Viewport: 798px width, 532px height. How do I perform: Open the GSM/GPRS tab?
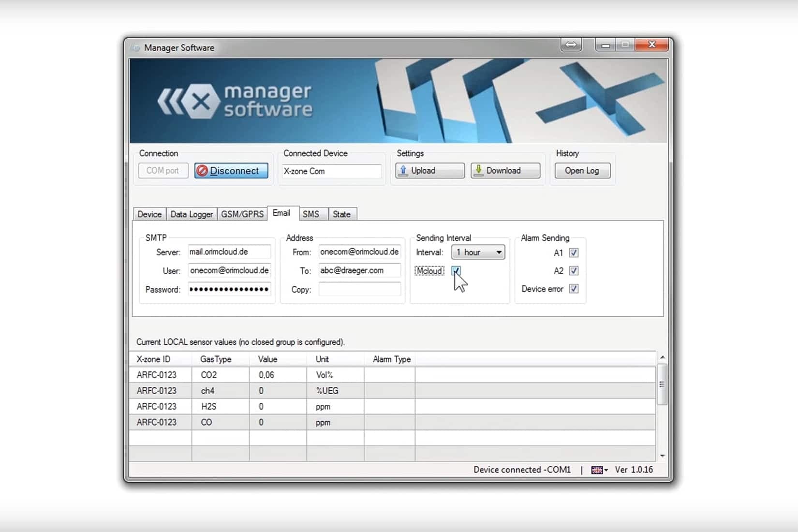[242, 214]
